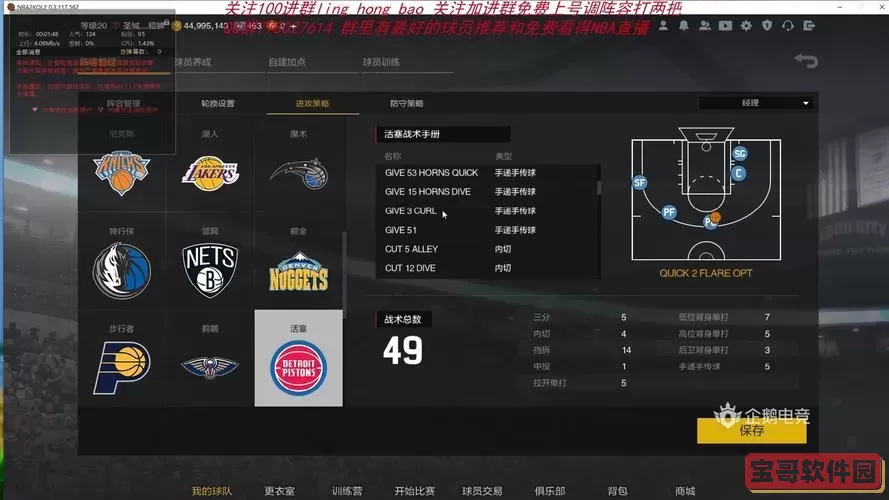Open the settings gear
Screen dimensions: 889x500
coord(746,26)
